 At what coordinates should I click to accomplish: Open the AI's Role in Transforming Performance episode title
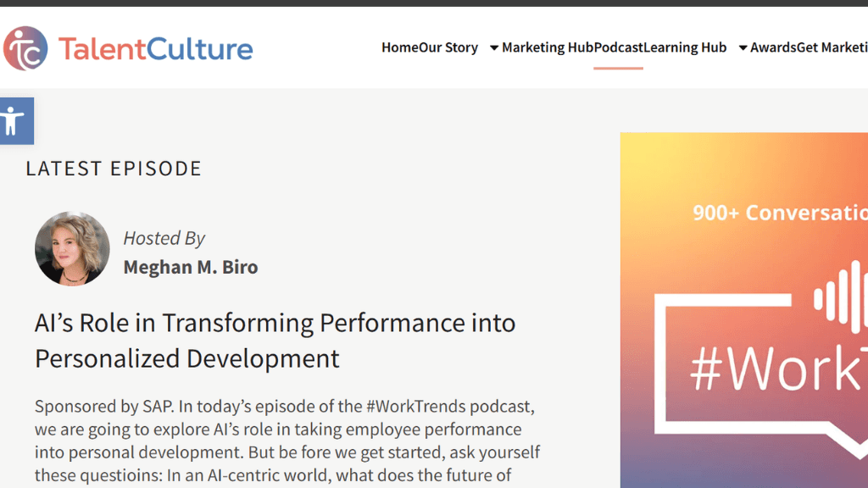[x=275, y=341]
